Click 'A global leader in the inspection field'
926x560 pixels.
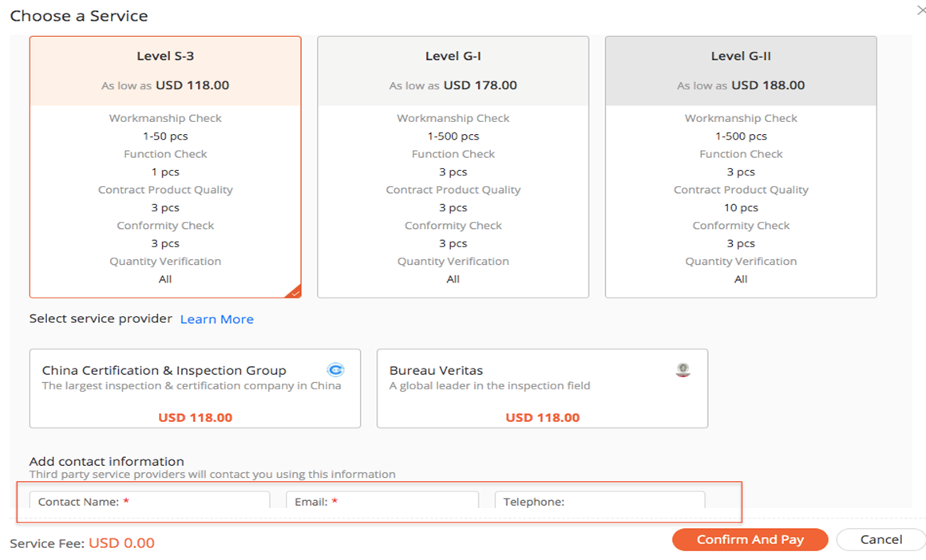click(489, 386)
